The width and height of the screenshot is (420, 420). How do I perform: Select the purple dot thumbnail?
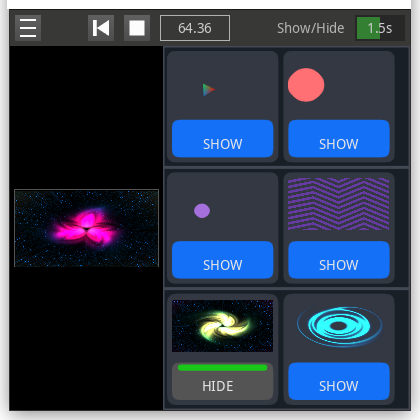click(x=202, y=211)
